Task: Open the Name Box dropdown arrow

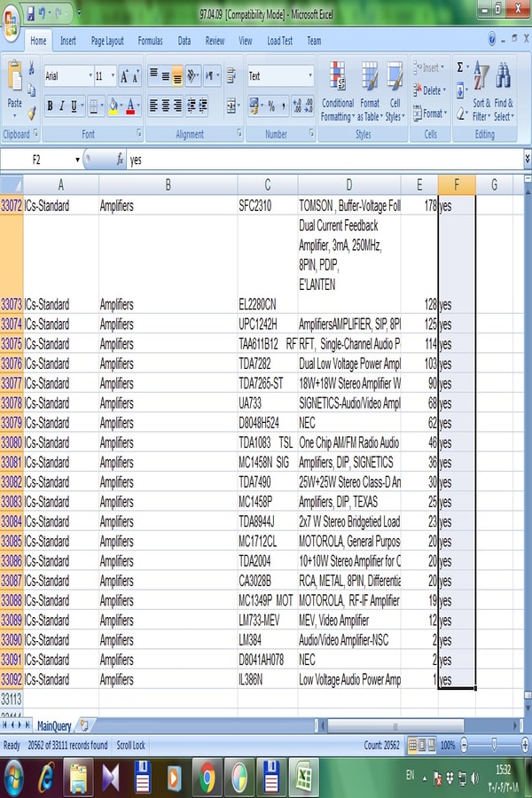Action: coord(77,160)
